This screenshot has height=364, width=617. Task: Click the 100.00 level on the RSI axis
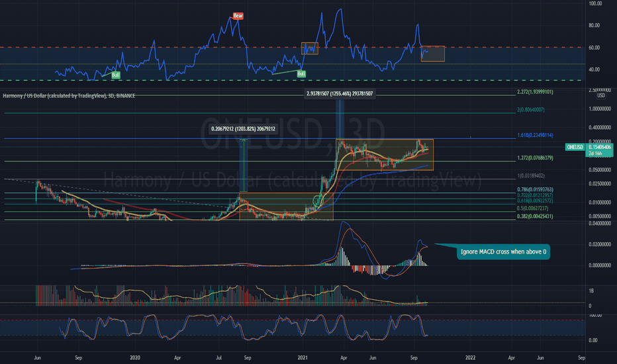pyautogui.click(x=595, y=3)
